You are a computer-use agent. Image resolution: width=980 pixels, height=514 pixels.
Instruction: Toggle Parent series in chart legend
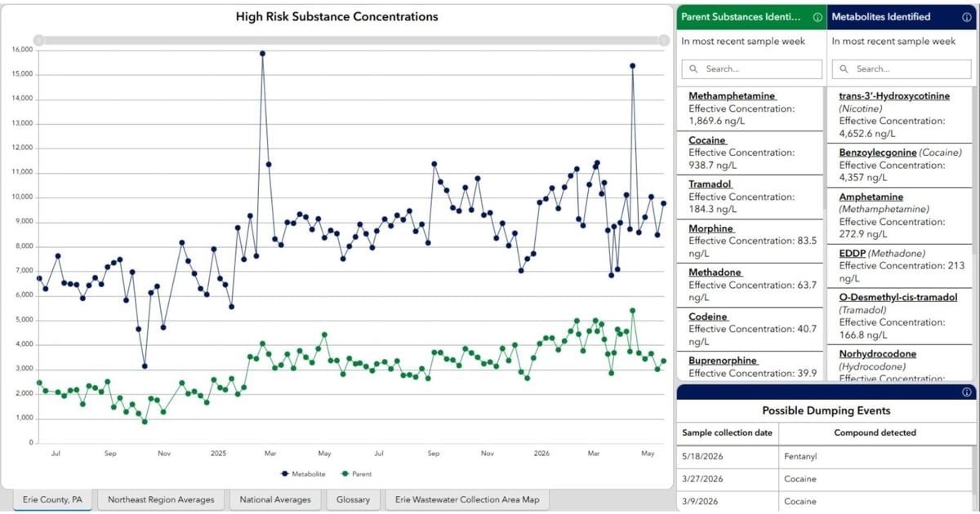coord(356,473)
